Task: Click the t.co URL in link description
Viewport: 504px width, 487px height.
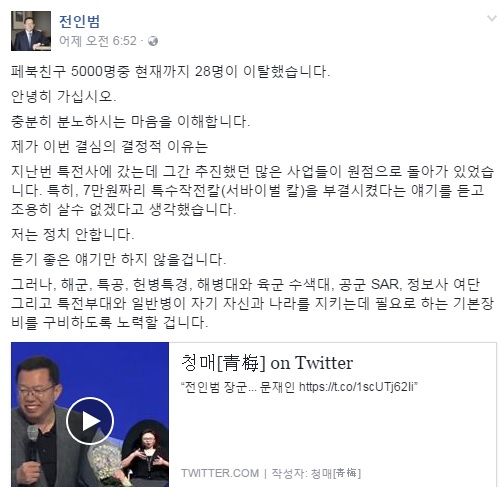Action: [357, 387]
